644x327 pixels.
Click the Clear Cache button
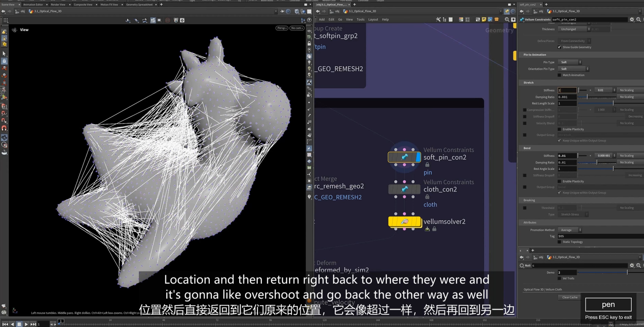pyautogui.click(x=570, y=297)
